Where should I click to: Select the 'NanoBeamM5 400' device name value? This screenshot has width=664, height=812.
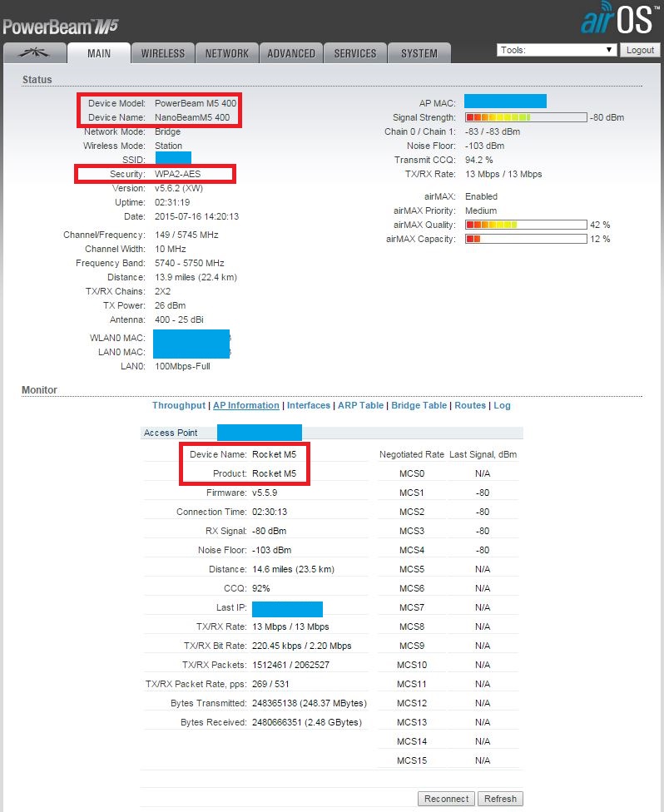[192, 117]
